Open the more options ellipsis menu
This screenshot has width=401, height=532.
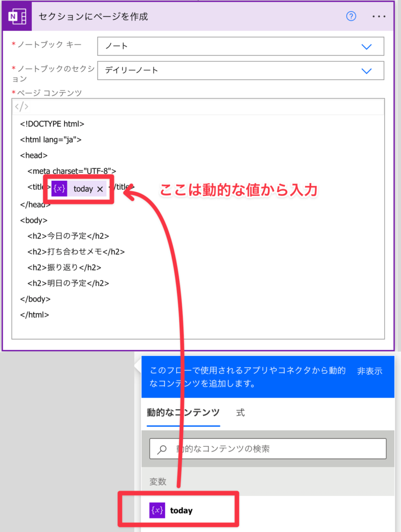[x=379, y=16]
